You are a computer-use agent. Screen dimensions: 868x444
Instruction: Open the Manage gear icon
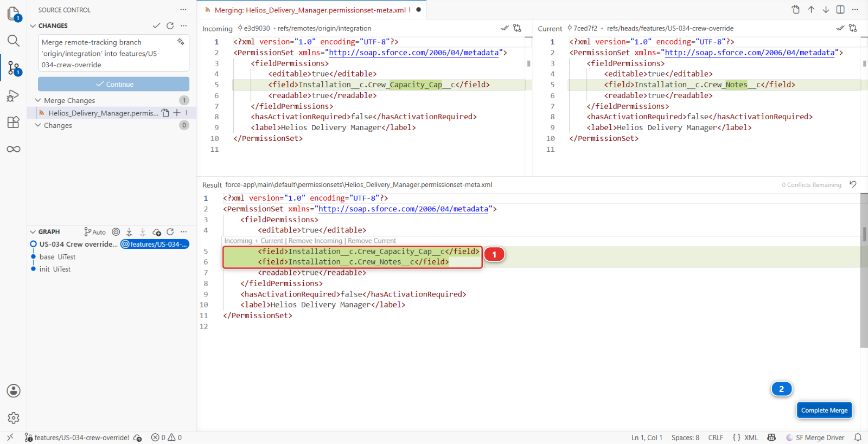coord(14,418)
